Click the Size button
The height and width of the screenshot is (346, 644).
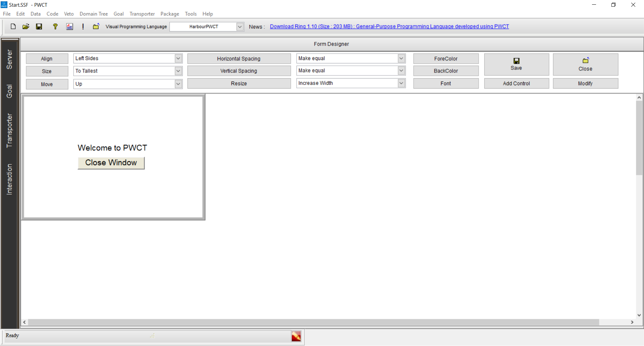click(47, 71)
